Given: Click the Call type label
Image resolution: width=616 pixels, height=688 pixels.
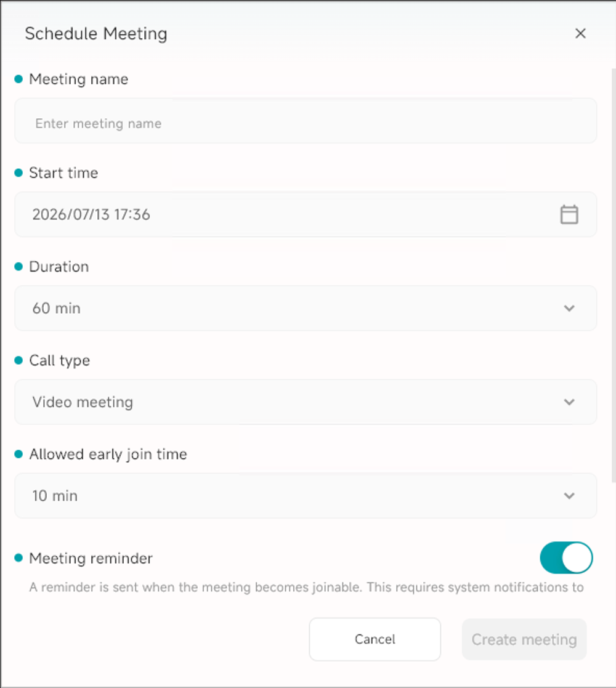Looking at the screenshot, I should coord(60,361).
